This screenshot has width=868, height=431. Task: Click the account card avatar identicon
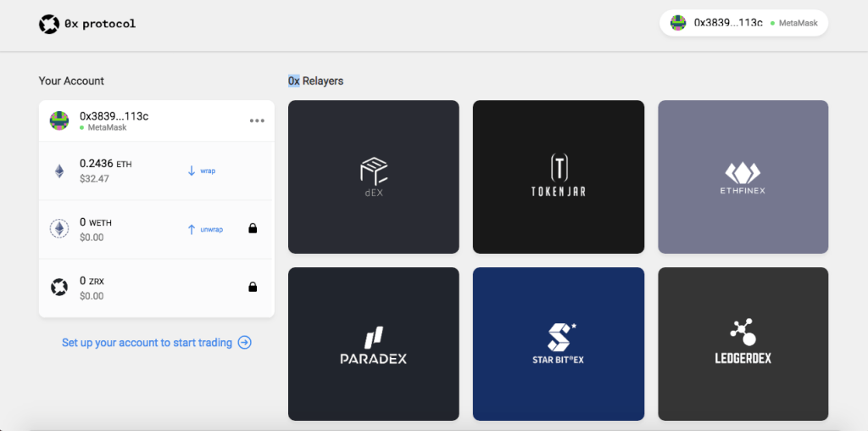tap(59, 120)
